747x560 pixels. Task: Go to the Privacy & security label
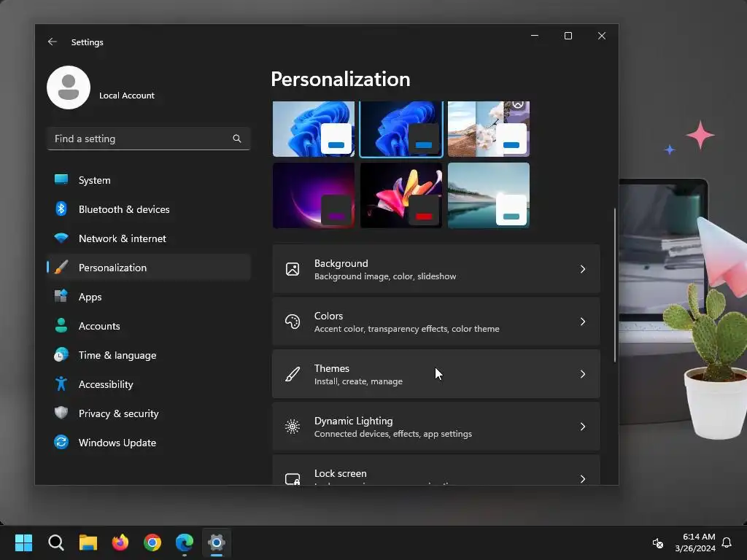(x=119, y=414)
